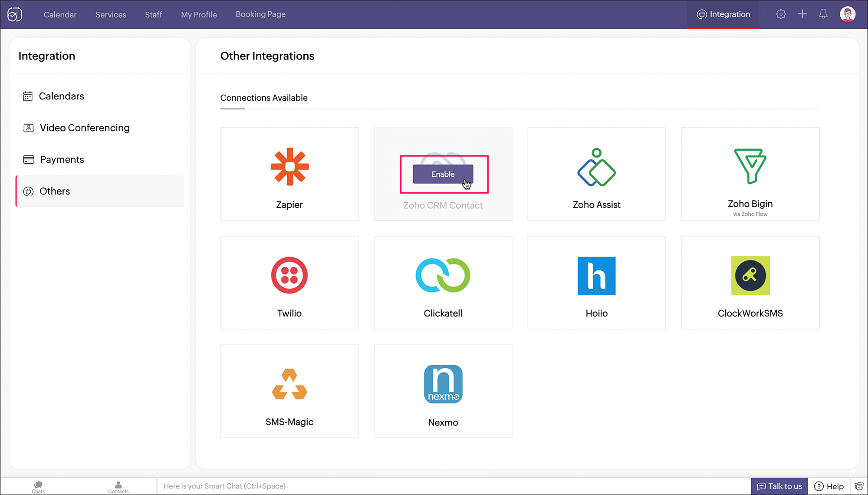Click the Clickatell integration icon
868x495 pixels.
[x=443, y=275]
